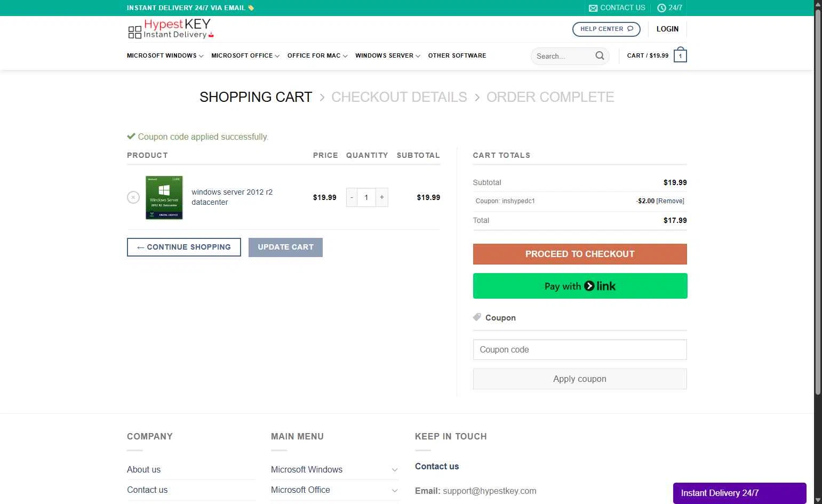
Task: Open footer Microsoft Windows link
Action: pyautogui.click(x=307, y=470)
